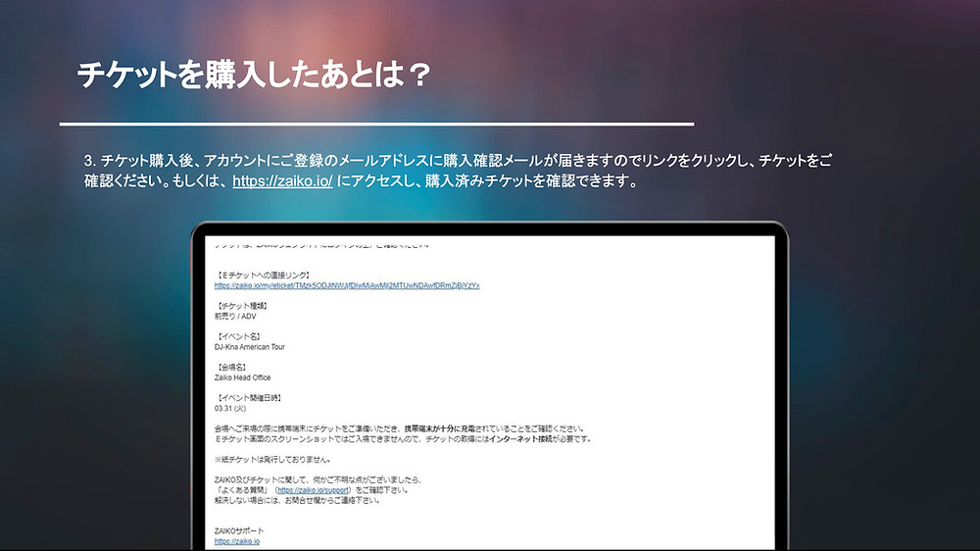980x551 pixels.
Task: Click the 【イベント開催日時】 label
Action: click(249, 398)
